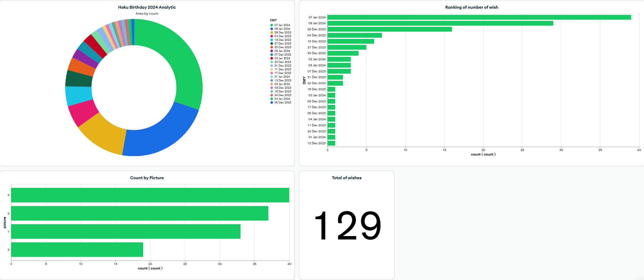Click the 'Hoku Birthday 2024 Analytic' chart title
This screenshot has height=280, width=644.
(x=147, y=7)
